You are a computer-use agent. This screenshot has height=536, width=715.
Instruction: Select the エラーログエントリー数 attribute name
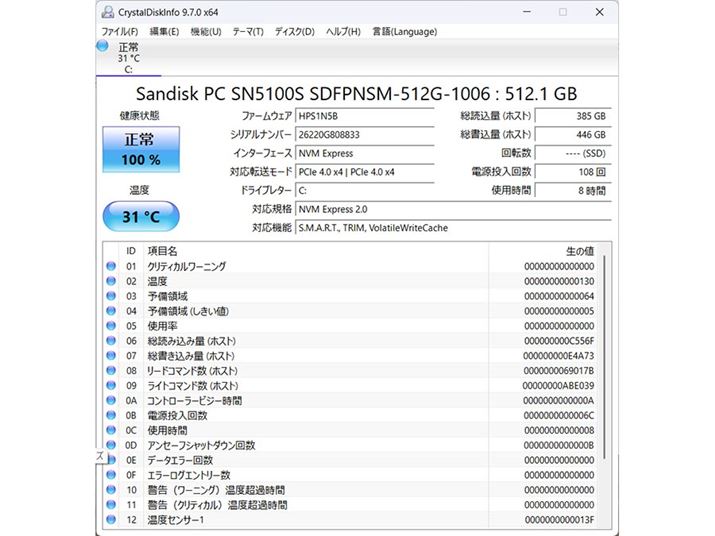(189, 475)
